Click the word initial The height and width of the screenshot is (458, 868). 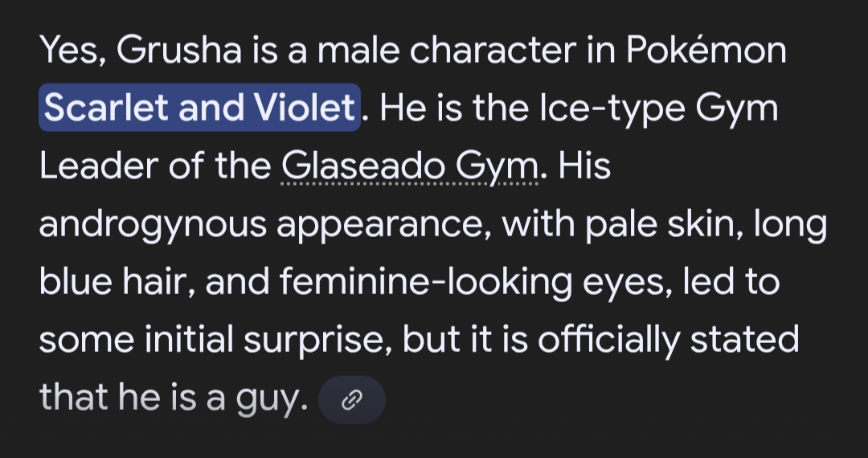[189, 338]
